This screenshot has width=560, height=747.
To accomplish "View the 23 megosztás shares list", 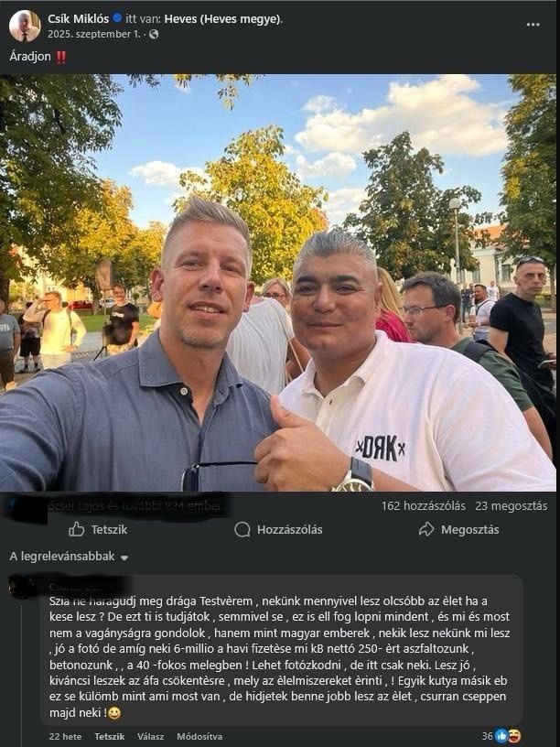I will tap(512, 506).
